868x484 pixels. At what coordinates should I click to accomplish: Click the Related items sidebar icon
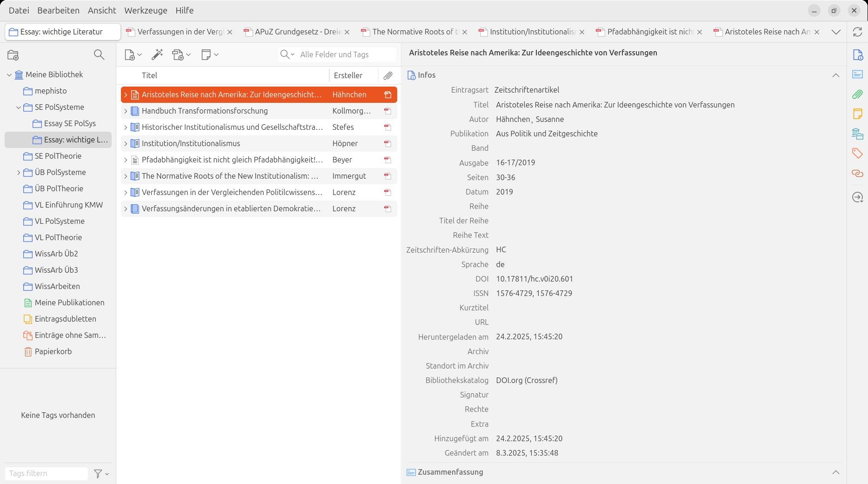[857, 173]
